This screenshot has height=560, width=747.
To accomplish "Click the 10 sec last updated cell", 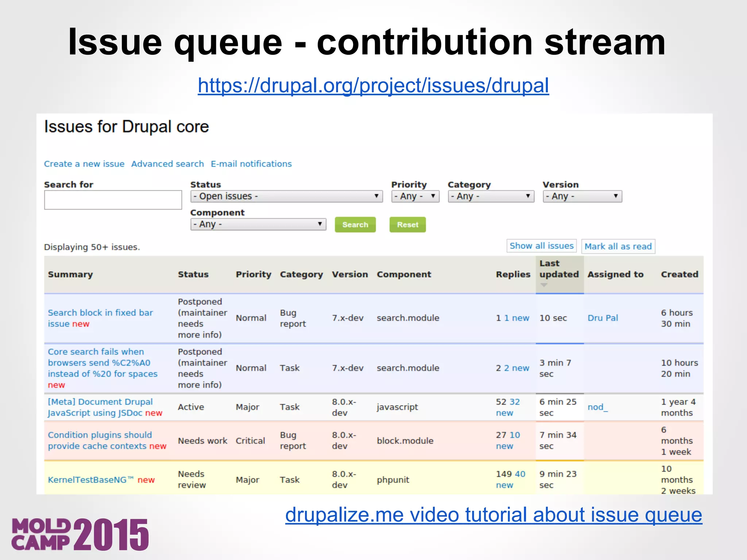I will (553, 318).
